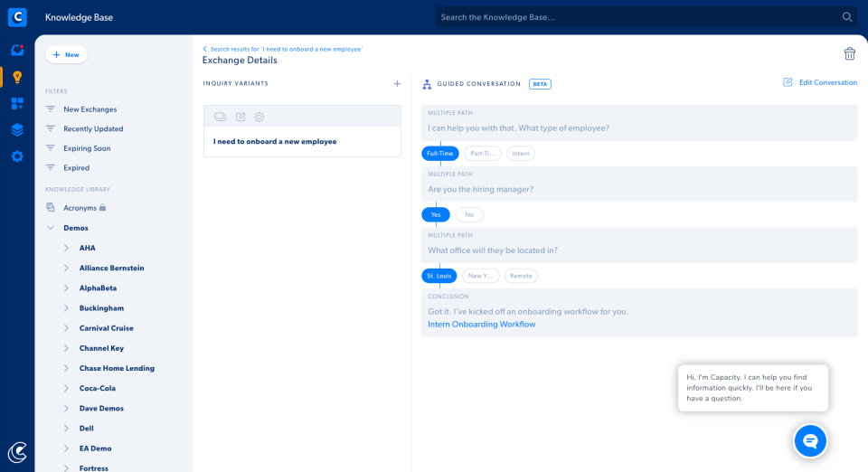Image resolution: width=868 pixels, height=472 pixels.
Task: Select the Remote option pill
Action: pyautogui.click(x=521, y=276)
